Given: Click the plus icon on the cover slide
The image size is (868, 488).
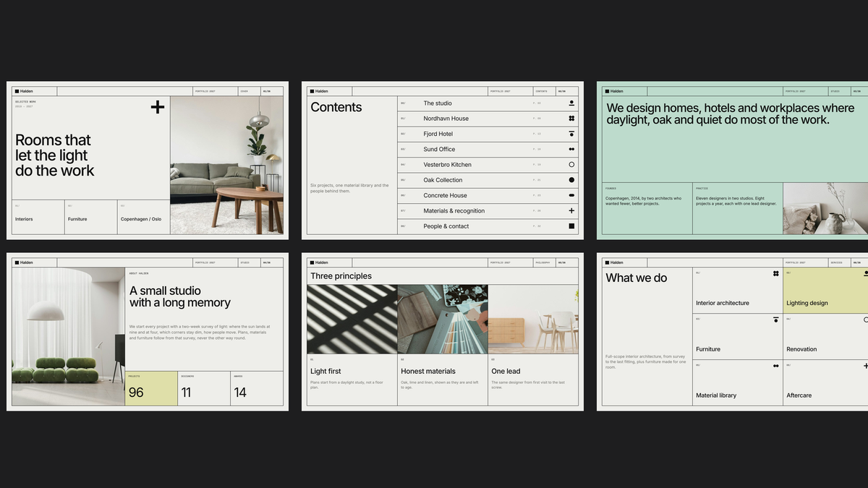Looking at the screenshot, I should tap(158, 107).
